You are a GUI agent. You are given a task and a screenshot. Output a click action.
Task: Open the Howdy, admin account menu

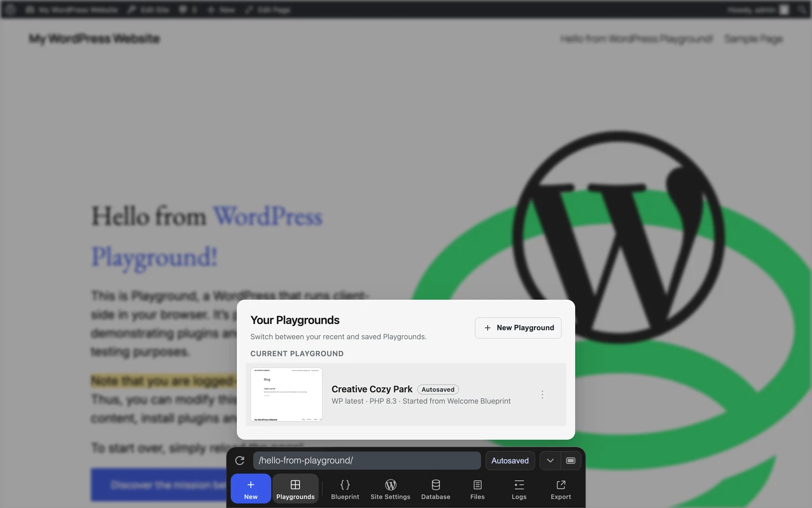(x=758, y=10)
